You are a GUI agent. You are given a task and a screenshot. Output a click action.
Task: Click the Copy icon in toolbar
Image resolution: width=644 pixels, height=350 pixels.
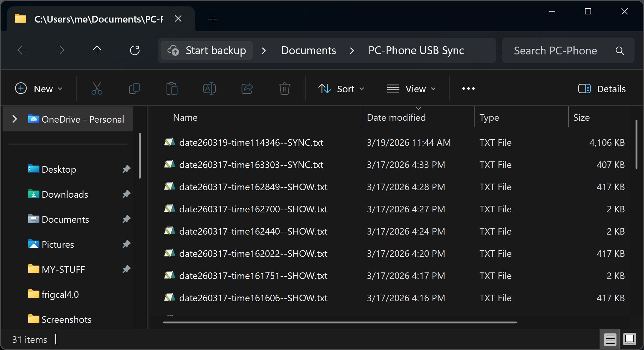point(134,89)
